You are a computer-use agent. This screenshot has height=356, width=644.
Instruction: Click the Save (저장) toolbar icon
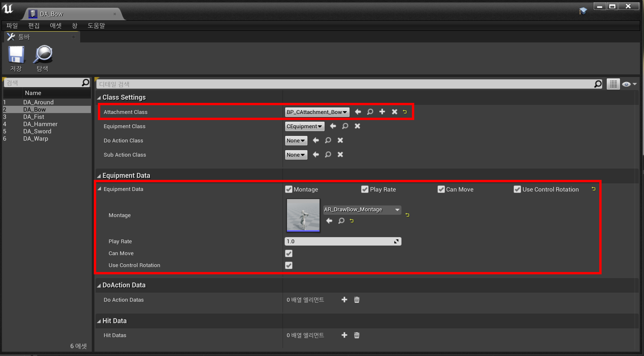(x=16, y=55)
